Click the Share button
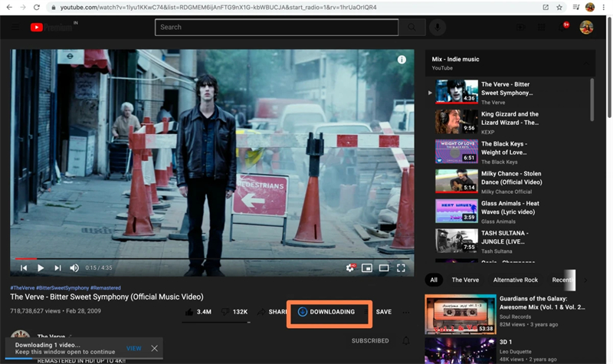 coord(273,312)
